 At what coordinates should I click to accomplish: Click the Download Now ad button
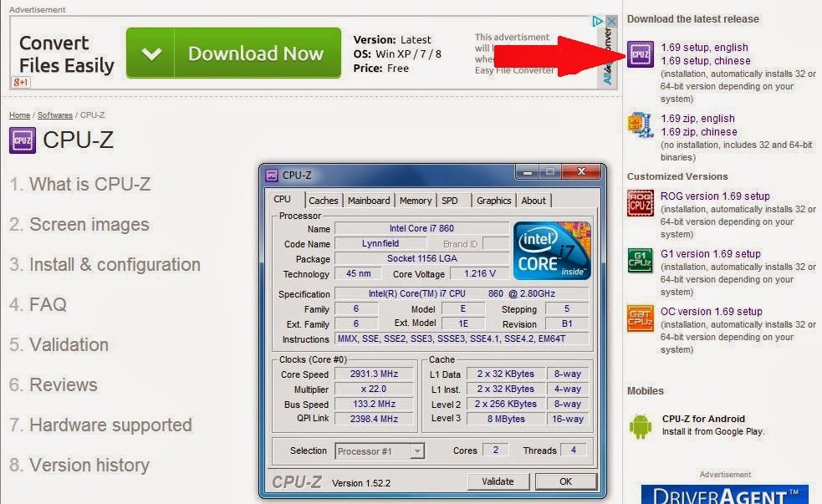(x=233, y=53)
